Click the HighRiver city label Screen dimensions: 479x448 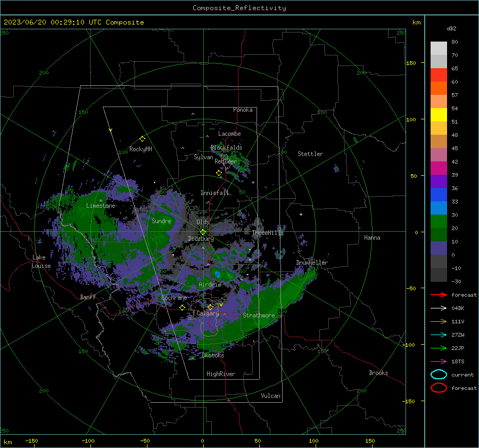[221, 374]
